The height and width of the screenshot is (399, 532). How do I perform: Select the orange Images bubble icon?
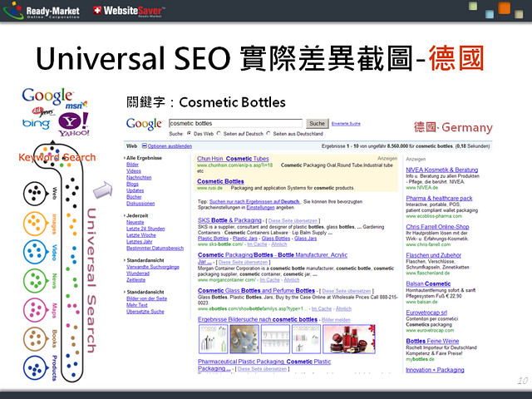point(35,224)
